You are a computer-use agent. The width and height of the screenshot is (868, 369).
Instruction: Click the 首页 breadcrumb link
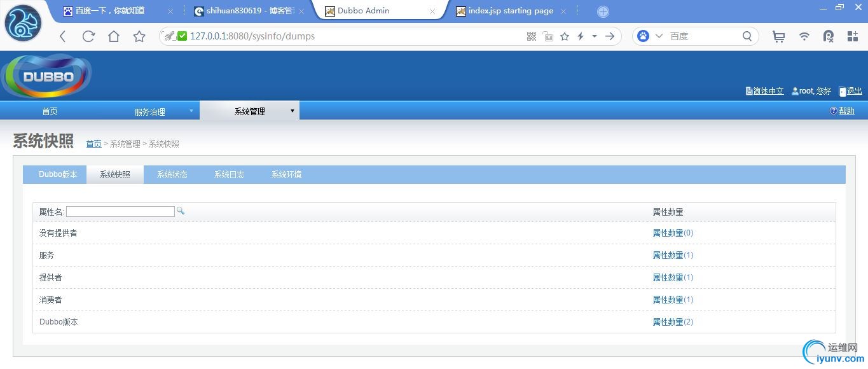click(93, 144)
